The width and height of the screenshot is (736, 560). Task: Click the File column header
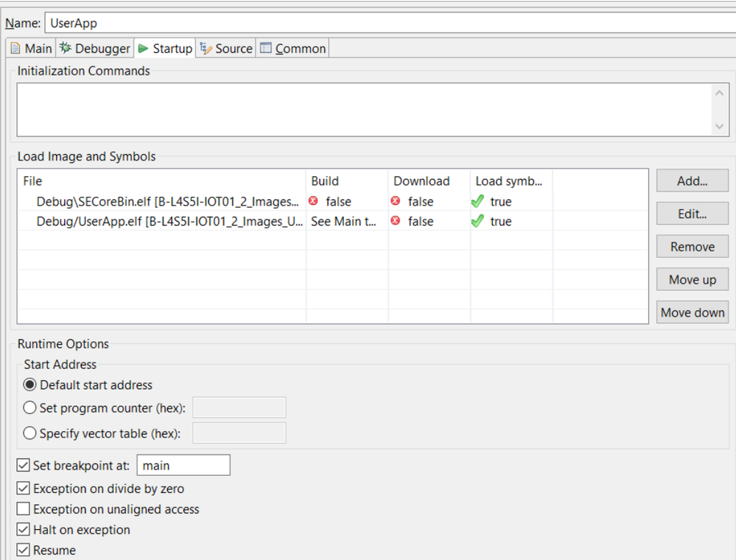click(162, 181)
